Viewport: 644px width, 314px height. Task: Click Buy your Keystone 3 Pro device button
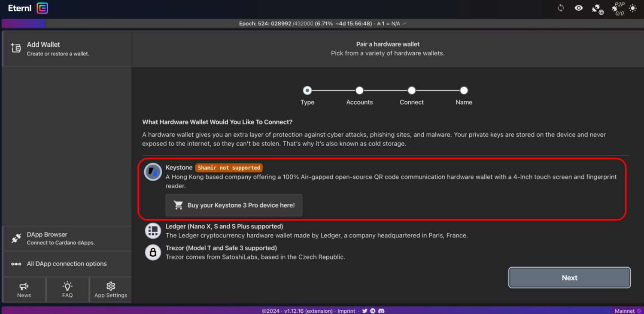[234, 205]
